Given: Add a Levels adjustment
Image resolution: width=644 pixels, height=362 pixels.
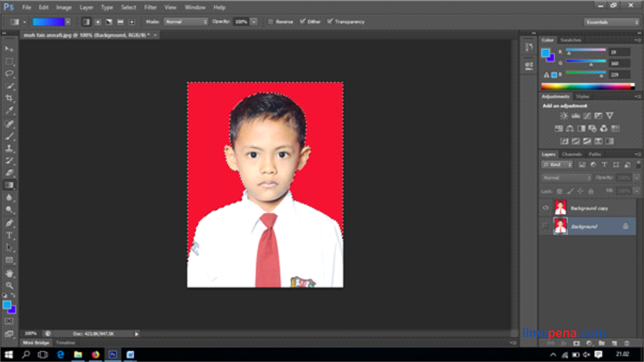Looking at the screenshot, I should point(576,116).
